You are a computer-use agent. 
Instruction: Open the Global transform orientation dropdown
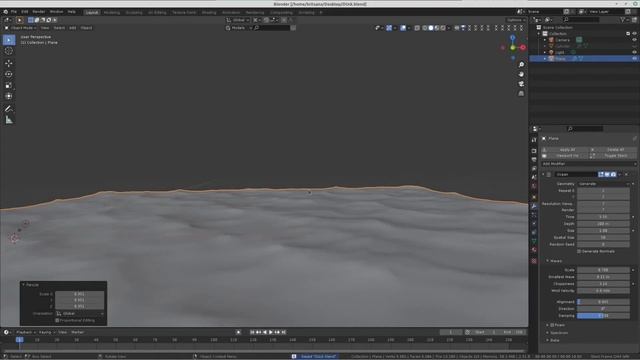tap(238, 20)
